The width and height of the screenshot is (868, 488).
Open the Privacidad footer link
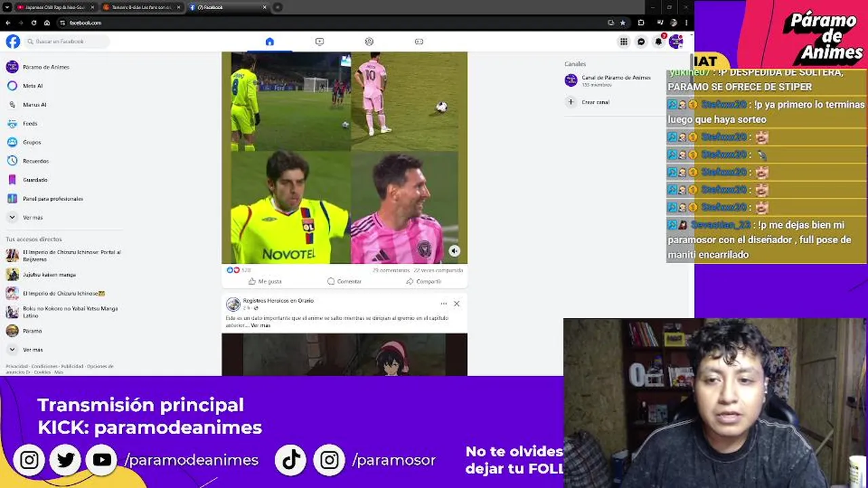coord(16,366)
